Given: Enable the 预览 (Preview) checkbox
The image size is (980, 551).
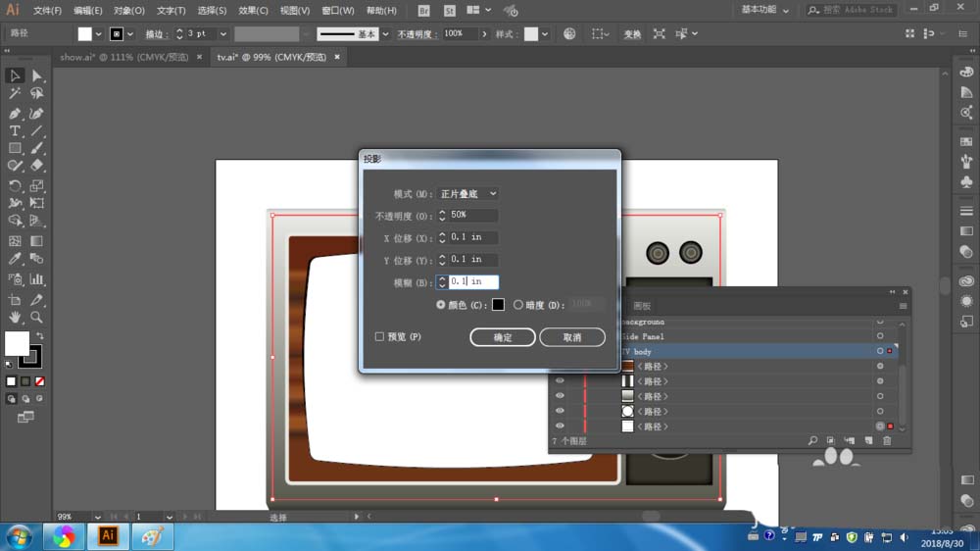Looking at the screenshot, I should 379,337.
